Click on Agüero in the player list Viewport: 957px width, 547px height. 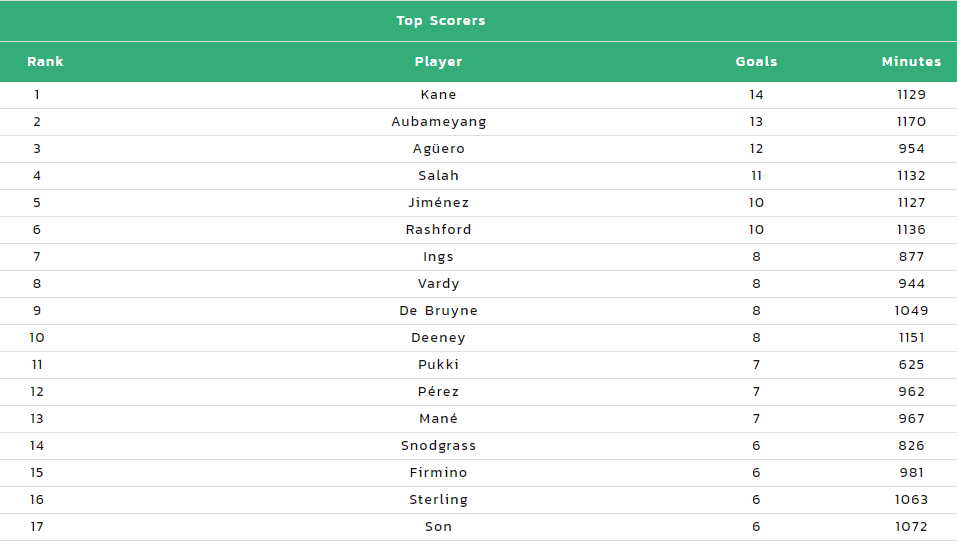tap(438, 149)
